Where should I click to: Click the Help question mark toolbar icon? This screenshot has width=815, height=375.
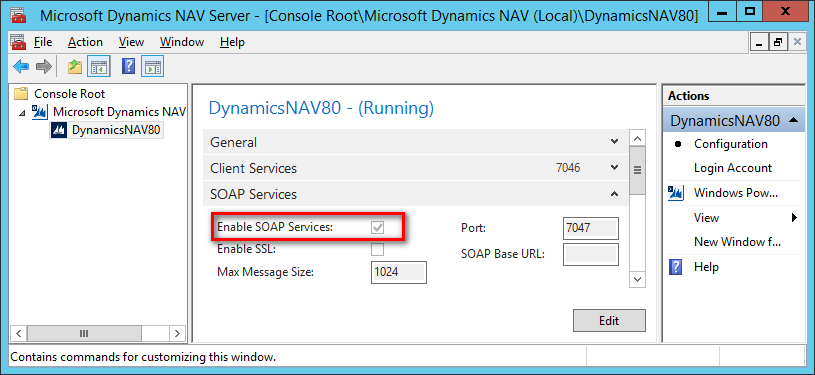(x=128, y=66)
